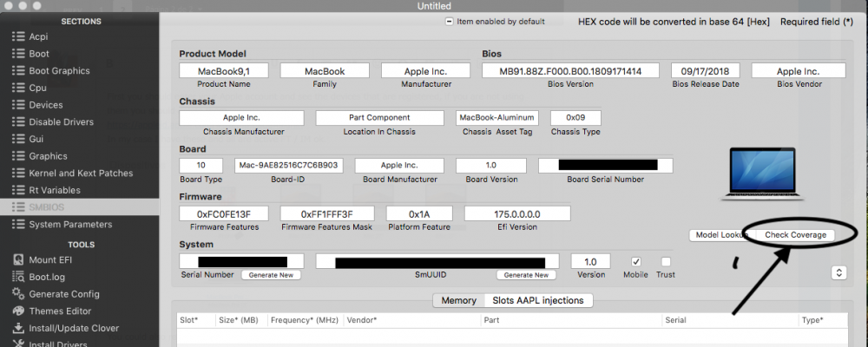
Task: Switch to Slots AAPL injections tab
Action: [539, 300]
